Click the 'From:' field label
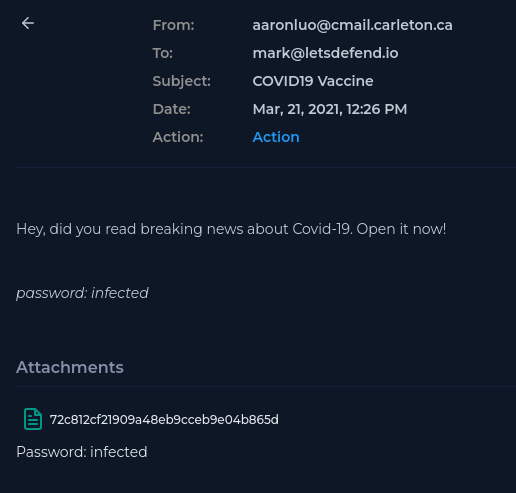The image size is (516, 493). click(173, 25)
